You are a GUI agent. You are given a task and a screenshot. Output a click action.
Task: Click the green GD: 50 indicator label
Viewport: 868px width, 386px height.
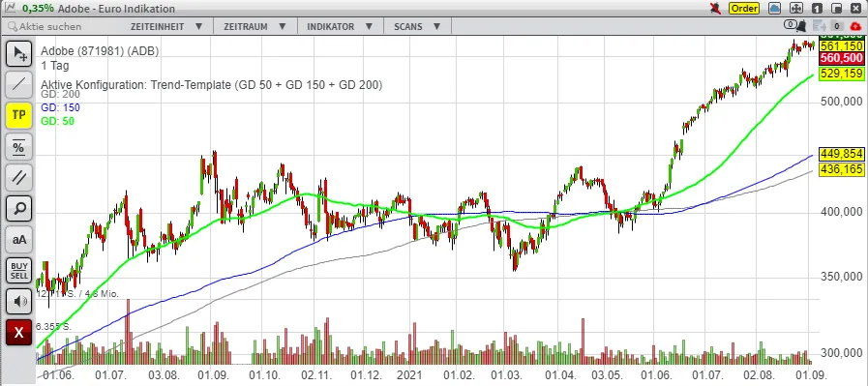pos(57,121)
